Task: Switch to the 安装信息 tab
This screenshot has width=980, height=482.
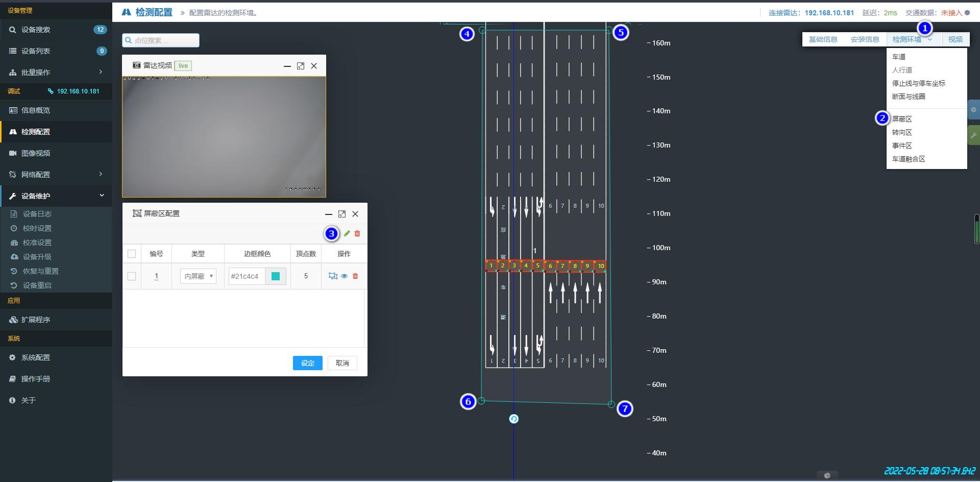Action: (x=865, y=39)
